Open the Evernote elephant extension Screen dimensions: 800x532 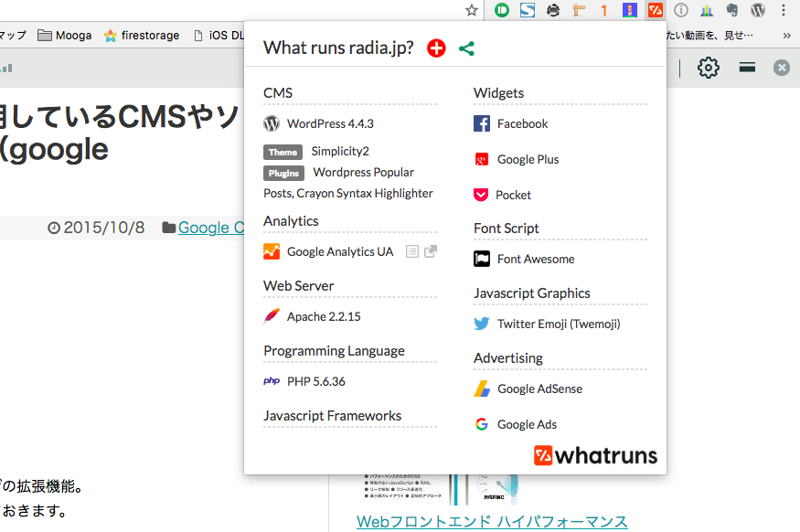tap(732, 11)
